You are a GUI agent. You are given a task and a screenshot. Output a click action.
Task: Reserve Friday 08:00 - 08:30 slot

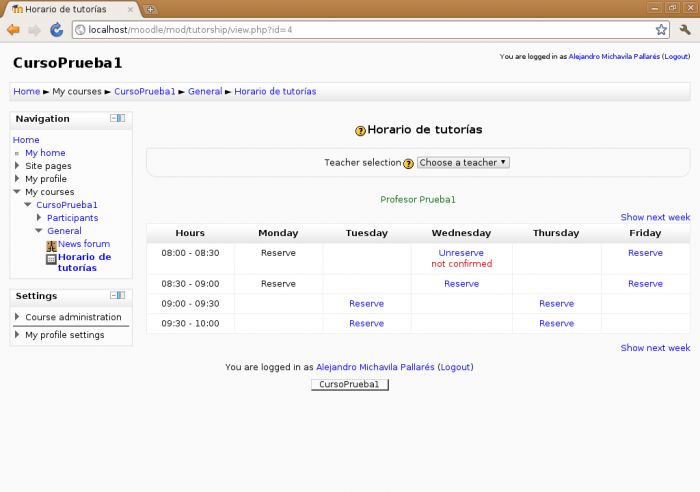pyautogui.click(x=645, y=253)
